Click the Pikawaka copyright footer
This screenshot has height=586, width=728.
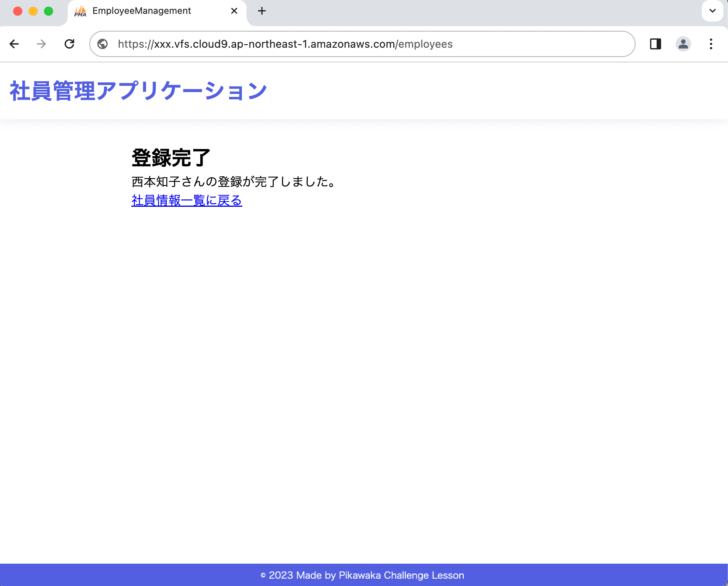pos(362,575)
